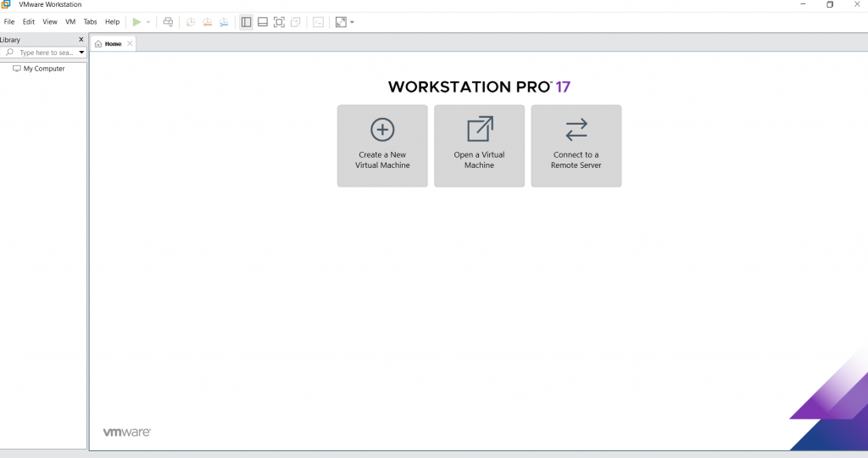Click the Send Ctrl+Alt+Del toolbar icon
This screenshot has height=458, width=868.
coord(169,22)
